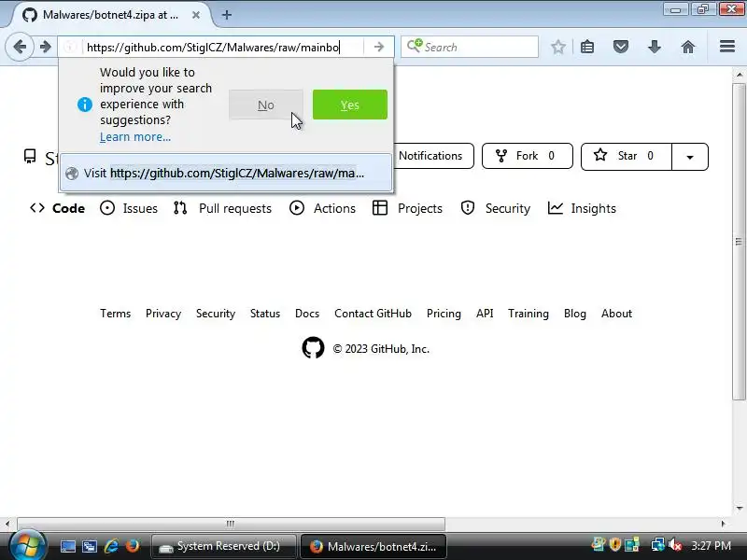Screen dimensions: 747x560
Task: Switch to System Reserved (D:) taskbar window
Action: click(x=223, y=546)
